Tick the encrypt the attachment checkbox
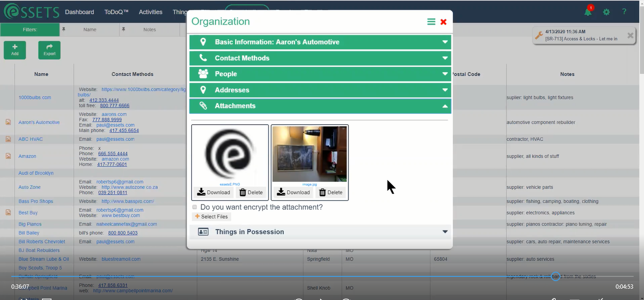The image size is (644, 300). [x=195, y=207]
